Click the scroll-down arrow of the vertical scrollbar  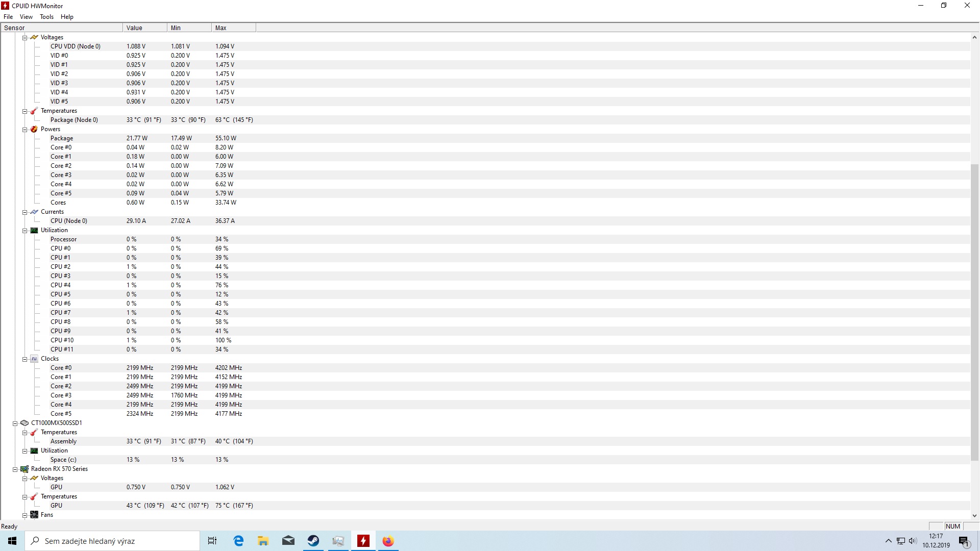pos(974,515)
